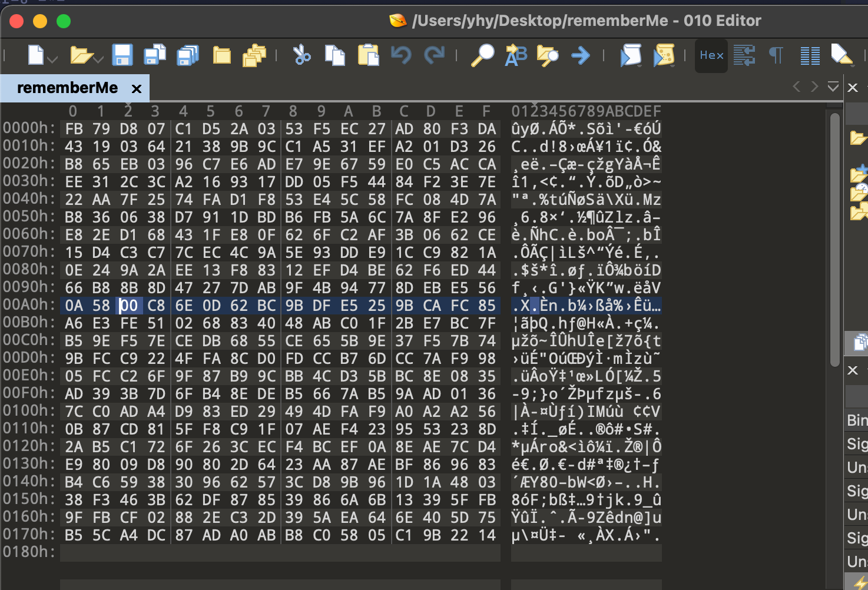
Task: Open the New file type dropdown arrow
Action: pyautogui.click(x=52, y=59)
